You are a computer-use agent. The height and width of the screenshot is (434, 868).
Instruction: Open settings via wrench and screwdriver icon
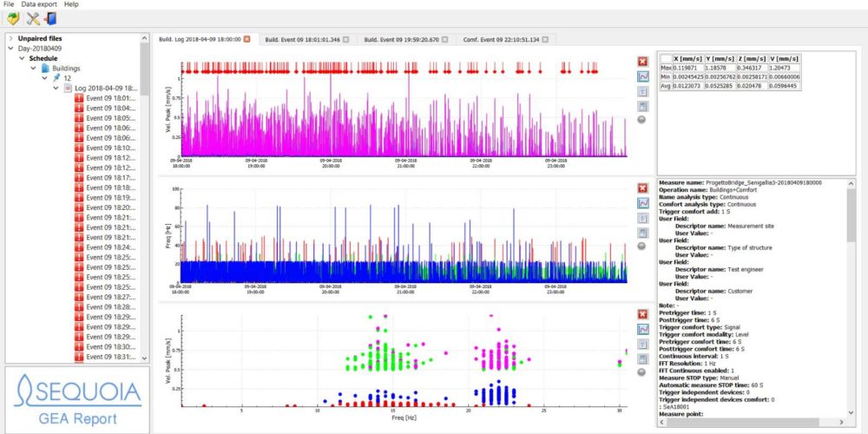(x=33, y=18)
